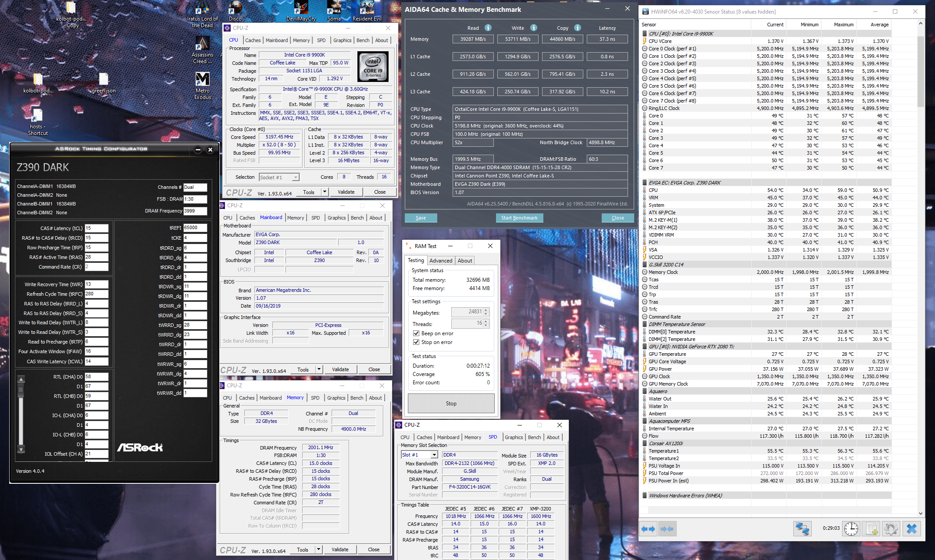935x560 pixels.
Task: Switch to Bench tab in top CPU-Z window
Action: 363,40
